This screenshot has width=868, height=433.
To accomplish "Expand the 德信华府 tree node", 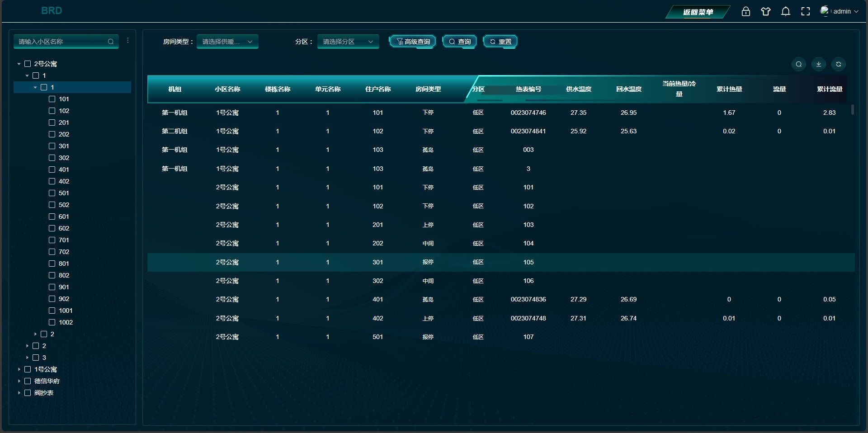I will 19,381.
